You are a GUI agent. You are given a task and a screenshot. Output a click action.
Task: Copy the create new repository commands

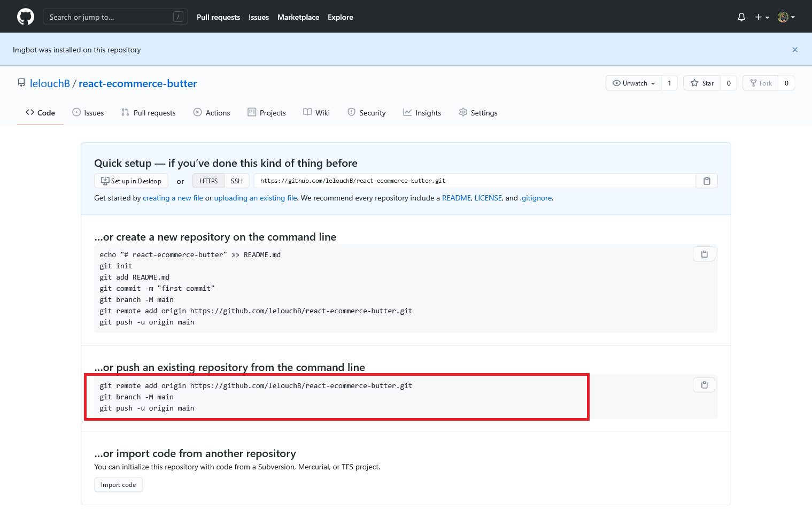pyautogui.click(x=704, y=254)
